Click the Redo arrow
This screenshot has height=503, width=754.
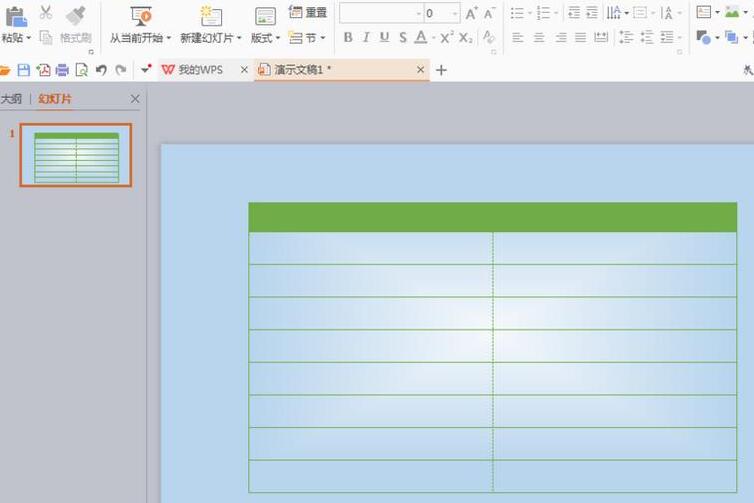point(121,70)
